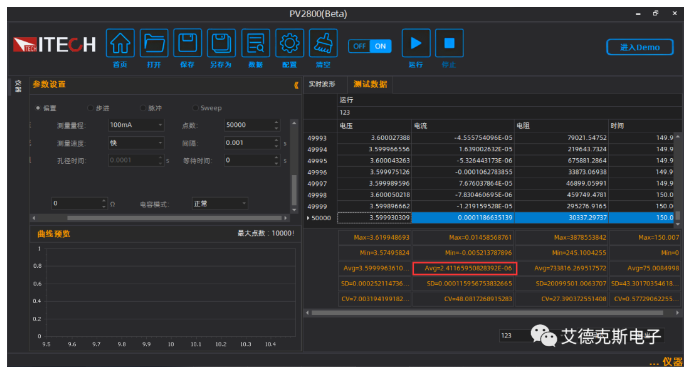This screenshot has width=689, height=373.
Task: Click the parameter panel horizontal scrollbar right arrow
Action: click(286, 218)
